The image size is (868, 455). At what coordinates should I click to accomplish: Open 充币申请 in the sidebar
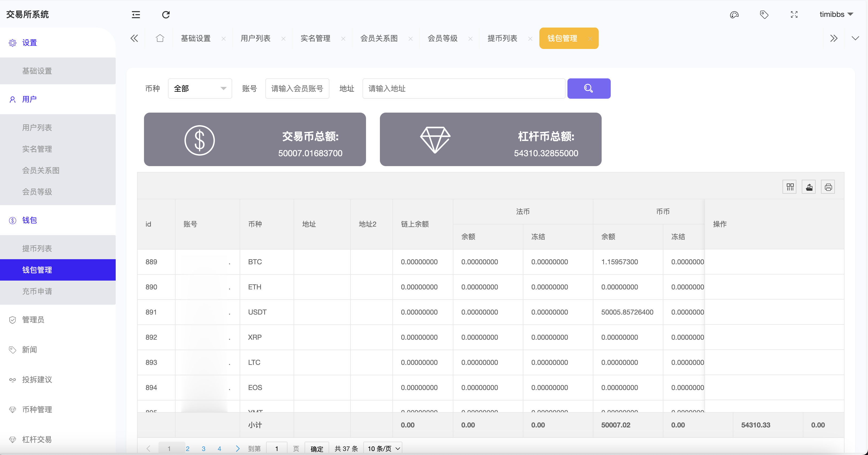click(x=37, y=291)
